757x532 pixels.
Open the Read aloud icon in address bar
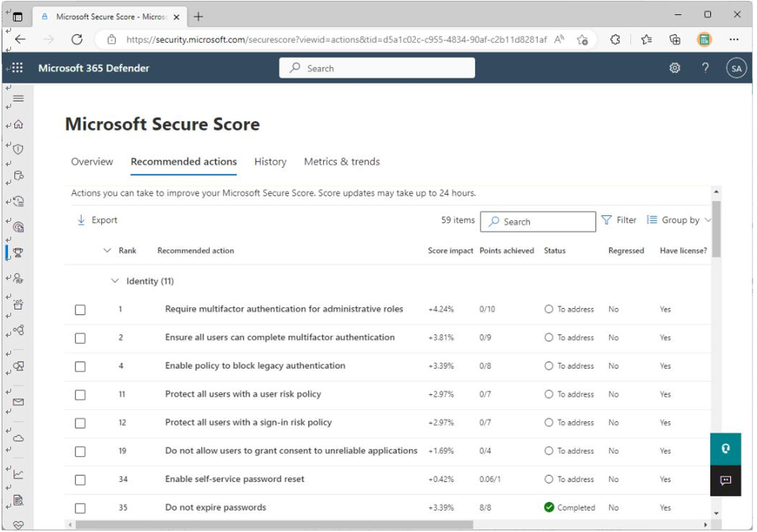point(559,40)
